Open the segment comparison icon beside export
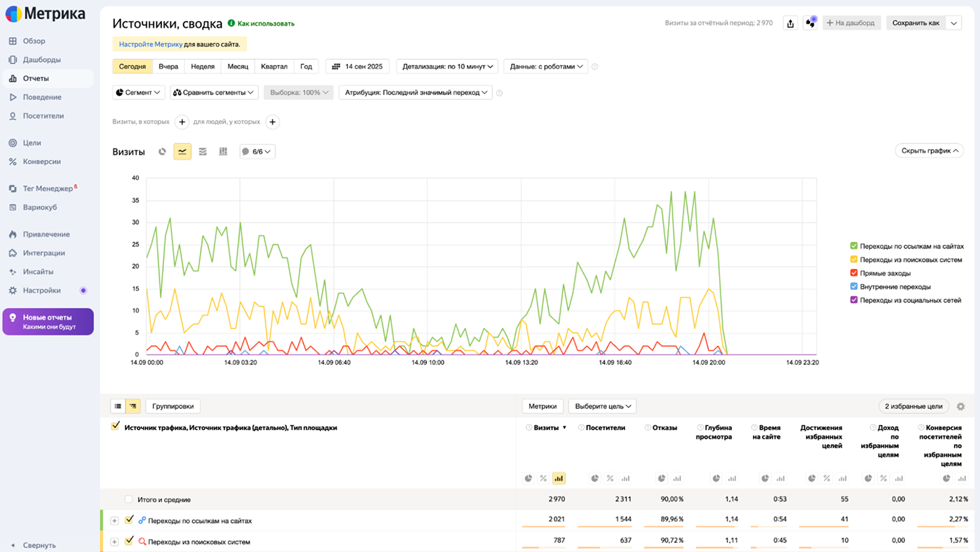Image resolution: width=980 pixels, height=552 pixels. [x=811, y=23]
